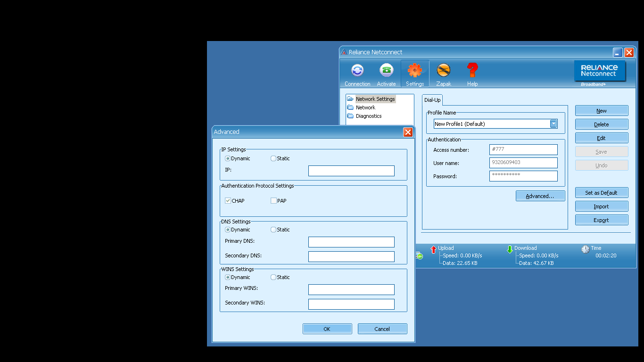Click the Set as Default button
Screen dimensions: 644x362
pos(602,193)
